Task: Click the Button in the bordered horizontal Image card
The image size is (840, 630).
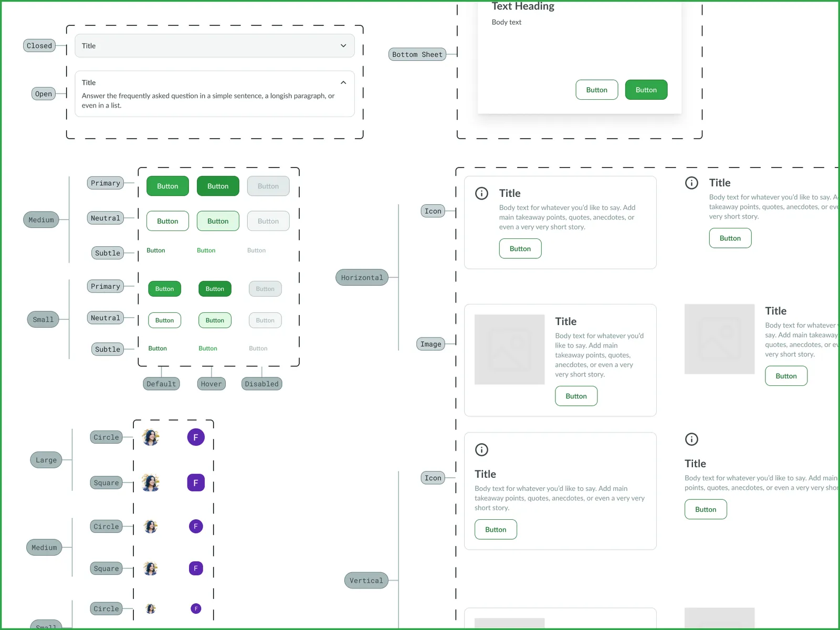Action: click(x=576, y=396)
